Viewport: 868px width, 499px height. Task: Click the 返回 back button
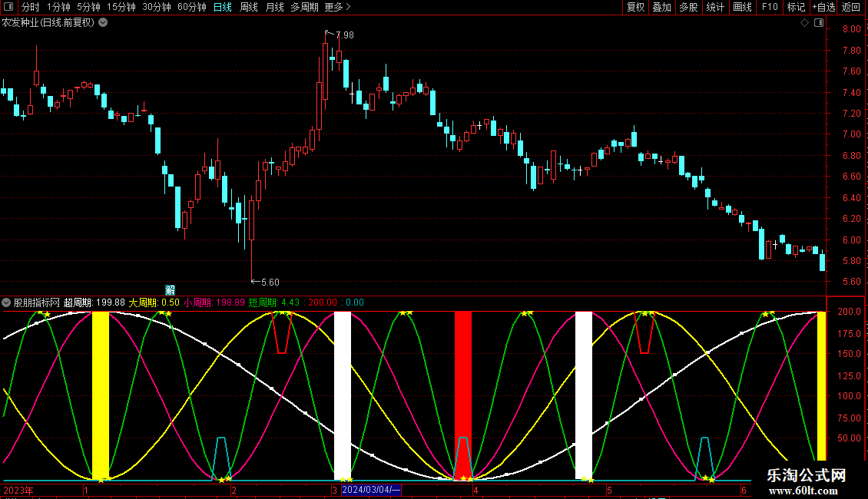pos(851,7)
